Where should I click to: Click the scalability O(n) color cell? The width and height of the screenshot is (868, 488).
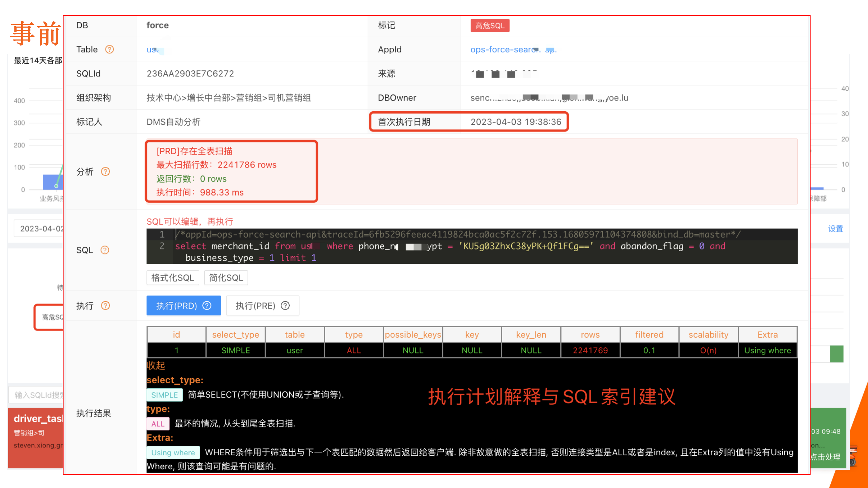(x=709, y=351)
